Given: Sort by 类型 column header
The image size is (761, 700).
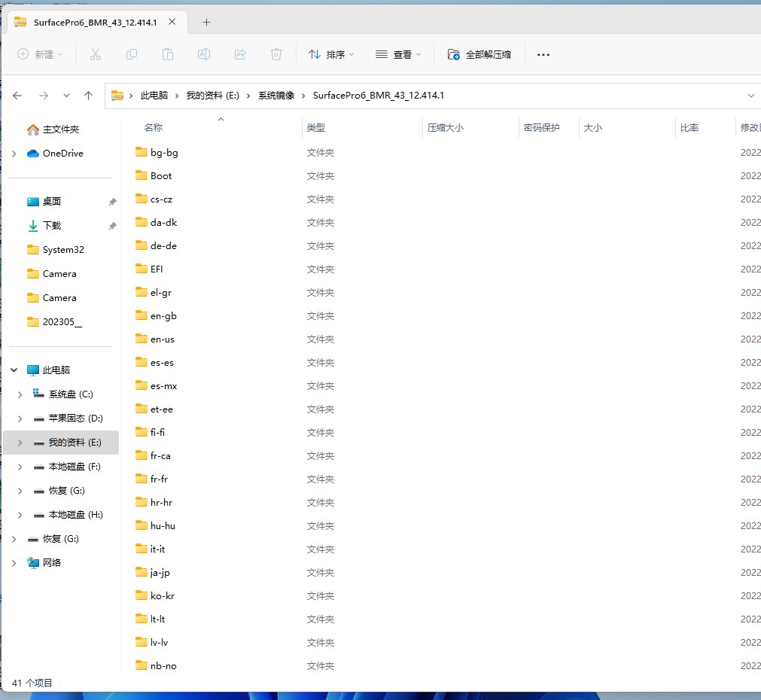Looking at the screenshot, I should click(x=315, y=128).
